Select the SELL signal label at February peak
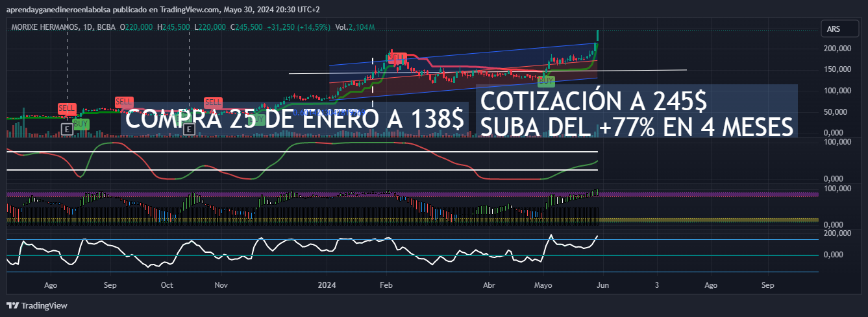Screen dimensions: 868x317 [x=397, y=58]
